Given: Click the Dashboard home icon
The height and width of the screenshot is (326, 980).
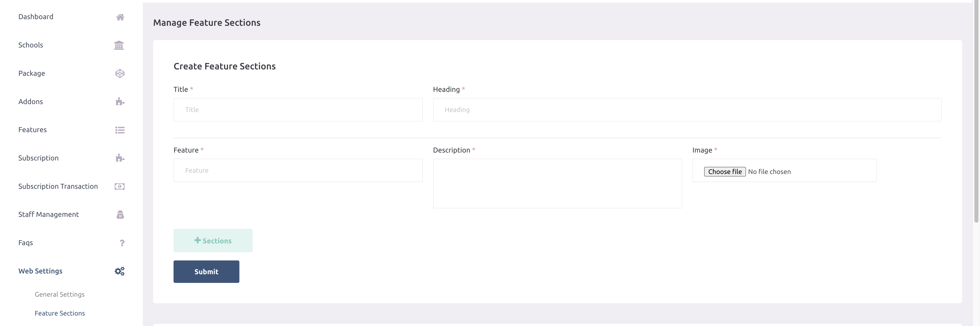Looking at the screenshot, I should click(x=120, y=17).
